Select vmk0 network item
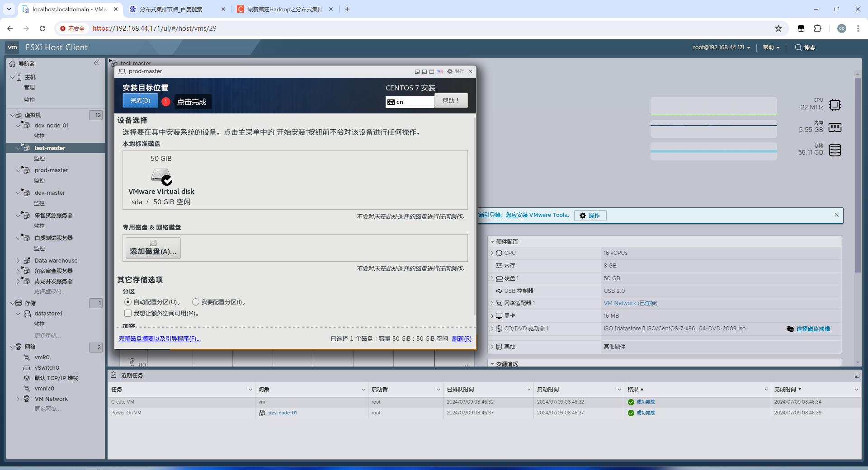 pyautogui.click(x=42, y=357)
